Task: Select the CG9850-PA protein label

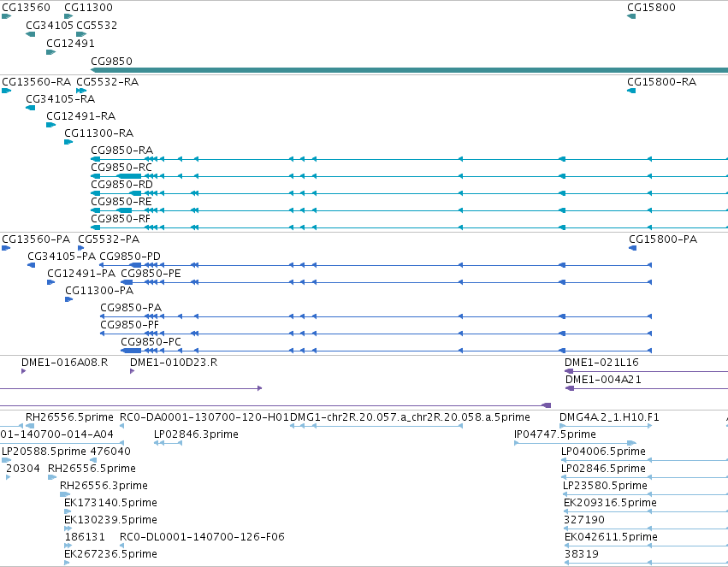Action: (131, 308)
